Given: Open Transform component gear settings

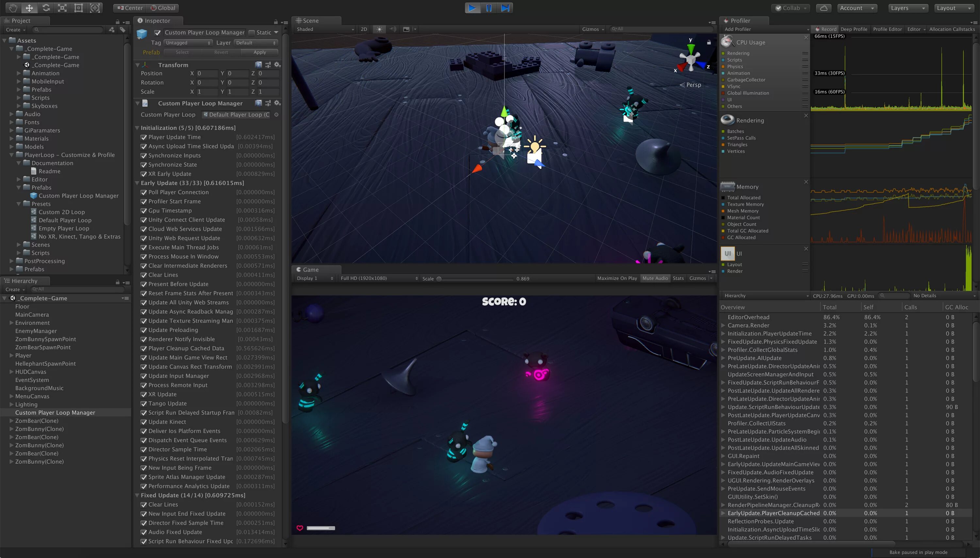Looking at the screenshot, I should 277,65.
